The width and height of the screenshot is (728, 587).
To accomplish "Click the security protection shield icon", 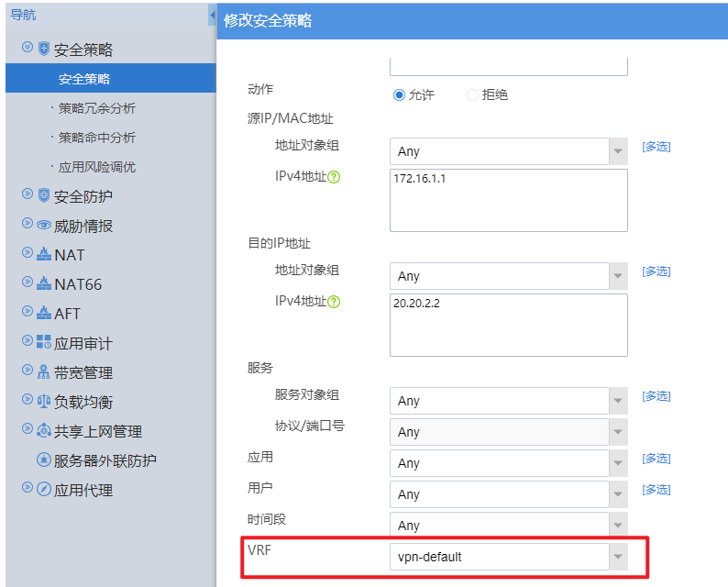I will 44,195.
